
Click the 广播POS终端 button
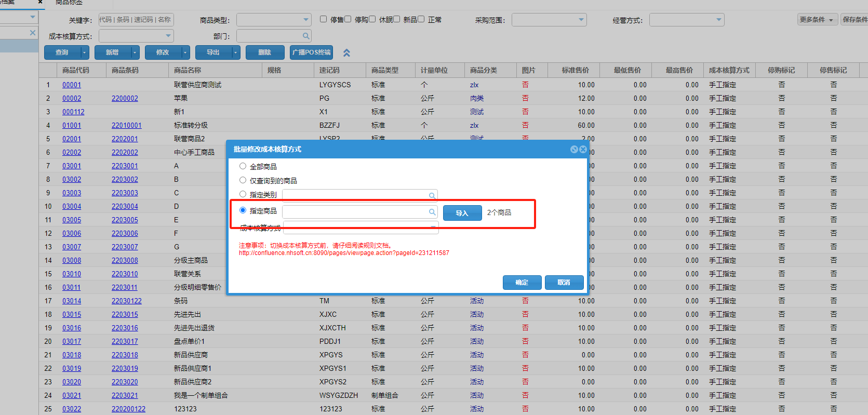(x=311, y=52)
